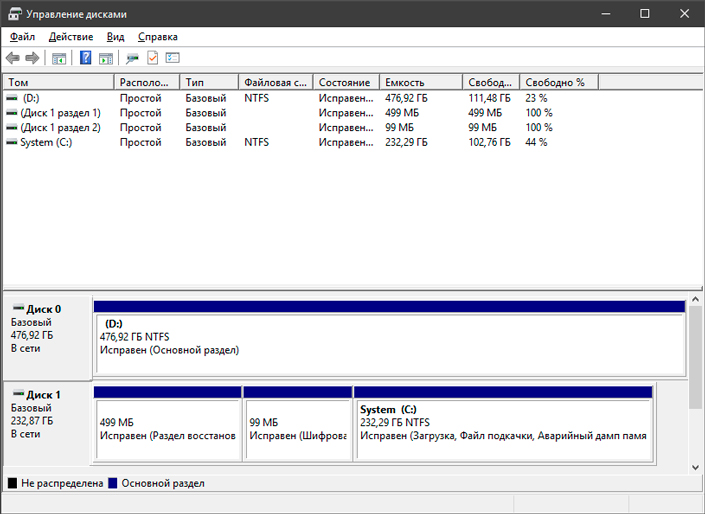Click the Back arrow toolbar icon
Viewport: 705px width, 514px height.
click(13, 58)
